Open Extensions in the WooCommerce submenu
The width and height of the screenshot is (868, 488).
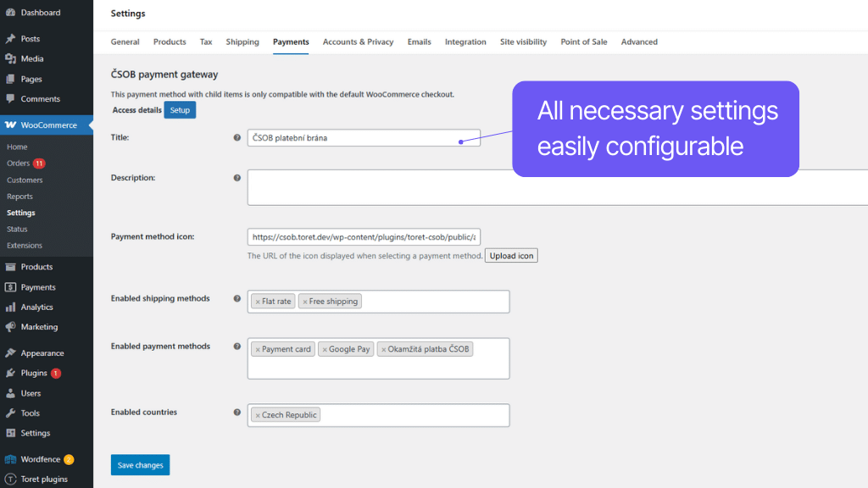tap(25, 246)
